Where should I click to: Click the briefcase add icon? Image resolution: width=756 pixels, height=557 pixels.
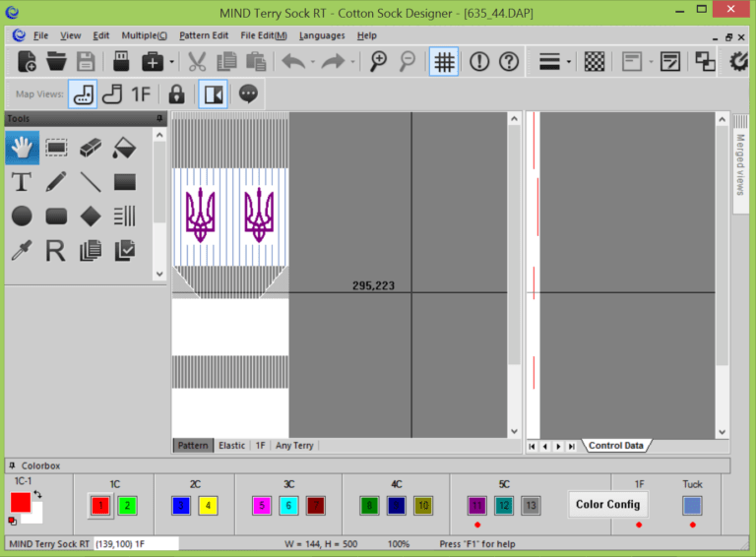click(153, 62)
